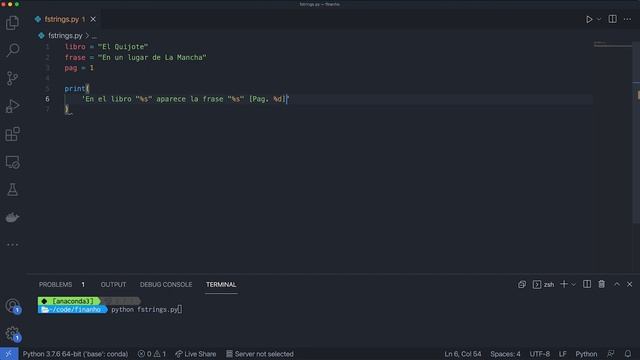Click the anaconda prompt segment
This screenshot has height=360, width=640.
click(x=69, y=301)
